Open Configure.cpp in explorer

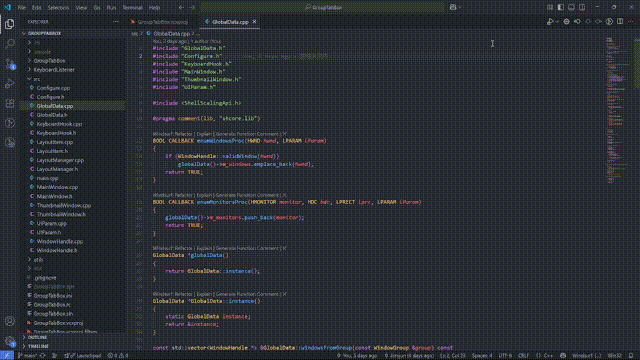[x=53, y=88]
